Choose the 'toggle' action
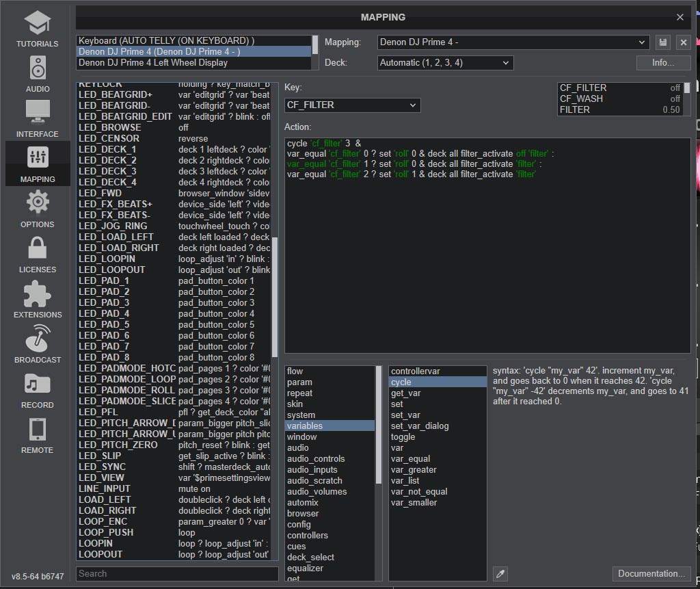Image resolution: width=700 pixels, height=589 pixels. [x=437, y=437]
